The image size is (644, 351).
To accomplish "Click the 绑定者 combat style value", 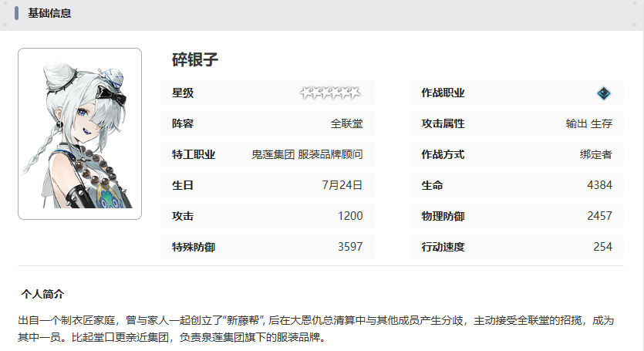I will pyautogui.click(x=596, y=154).
